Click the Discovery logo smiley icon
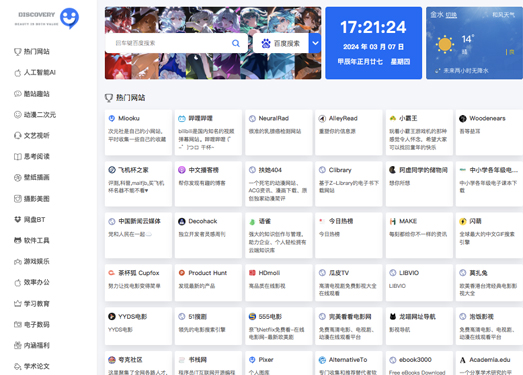 (x=69, y=18)
